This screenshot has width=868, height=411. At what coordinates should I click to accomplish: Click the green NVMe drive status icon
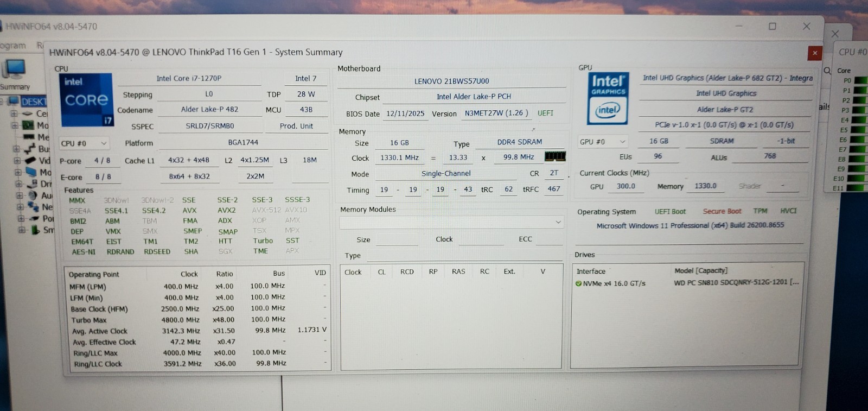[x=578, y=283]
